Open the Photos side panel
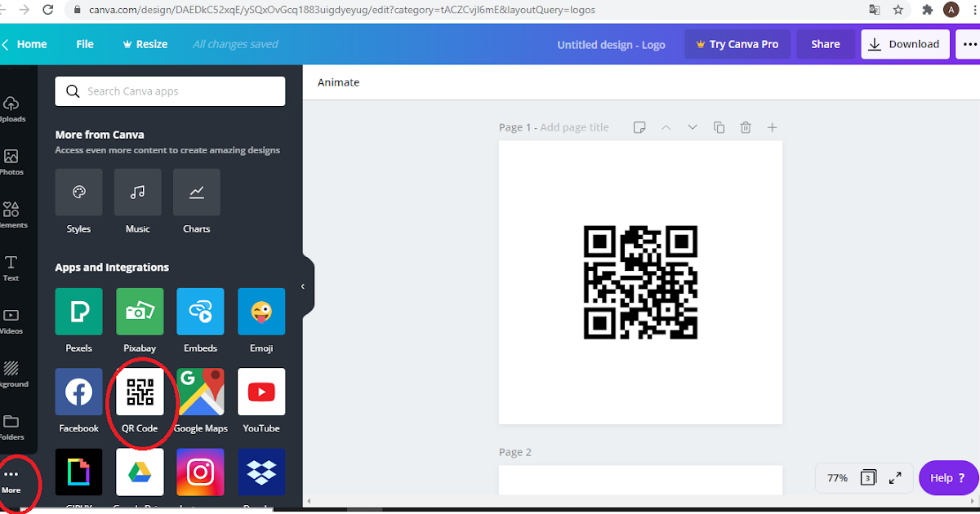Viewport: 980px width, 514px height. click(x=11, y=162)
